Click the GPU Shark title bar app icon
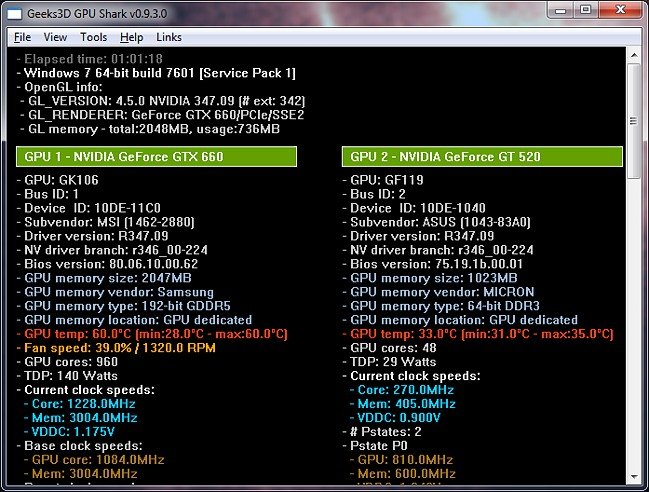 click(14, 14)
